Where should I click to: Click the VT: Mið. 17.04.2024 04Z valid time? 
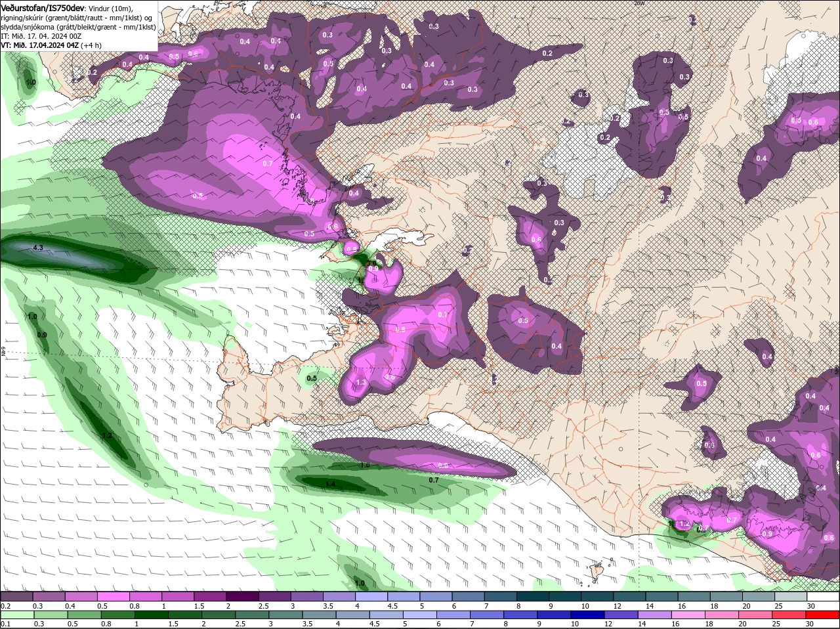pos(40,45)
